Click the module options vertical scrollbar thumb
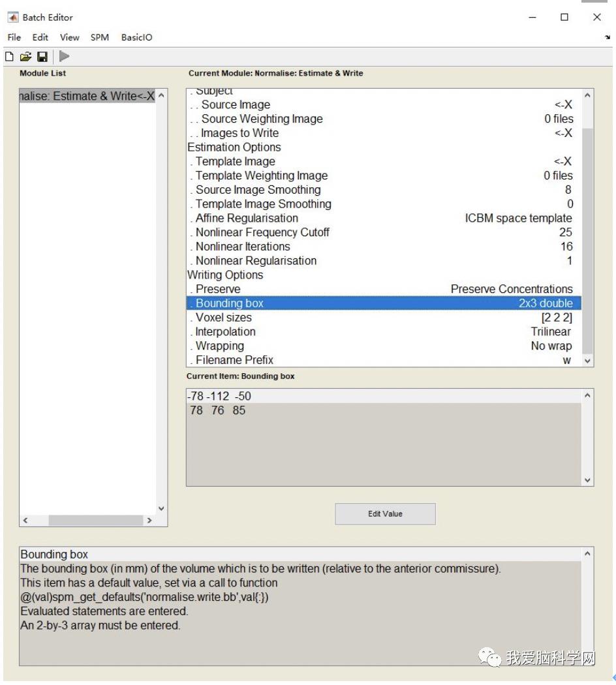616x685 pixels. click(x=587, y=240)
